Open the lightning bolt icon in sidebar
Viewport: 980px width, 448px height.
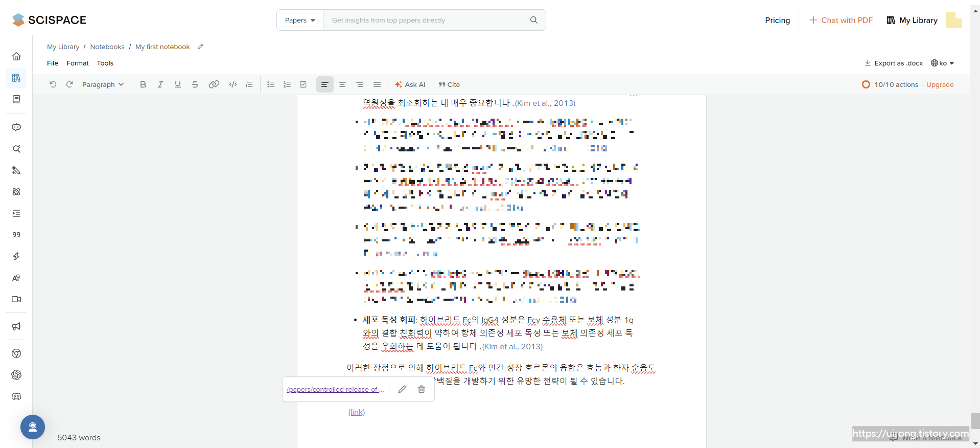click(16, 256)
